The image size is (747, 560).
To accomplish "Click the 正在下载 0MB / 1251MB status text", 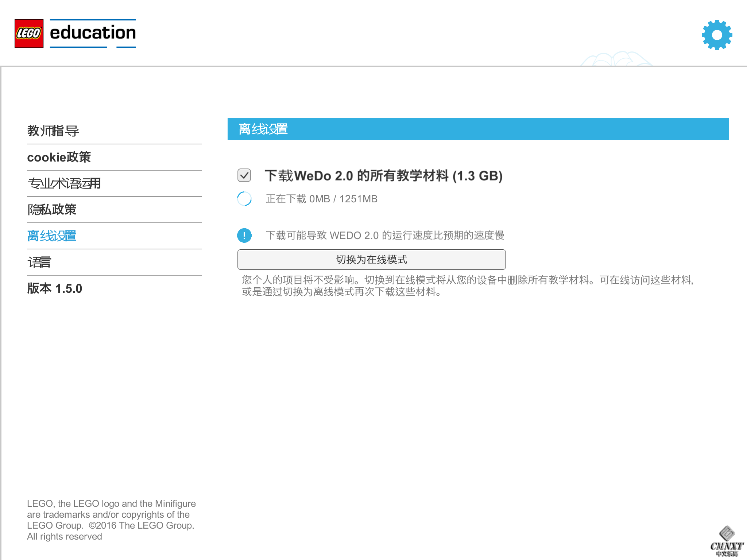I will point(321,199).
